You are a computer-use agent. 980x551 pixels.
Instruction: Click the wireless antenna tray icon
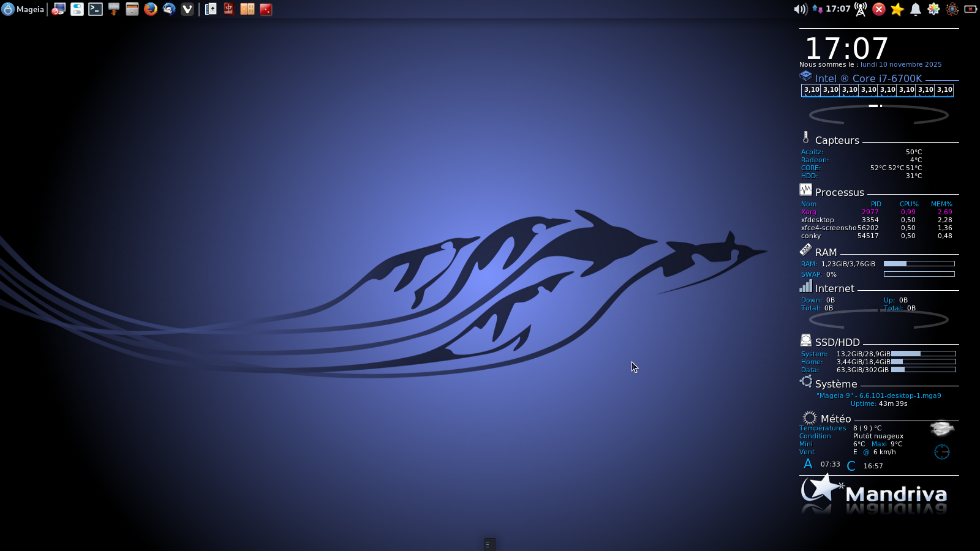(x=861, y=9)
